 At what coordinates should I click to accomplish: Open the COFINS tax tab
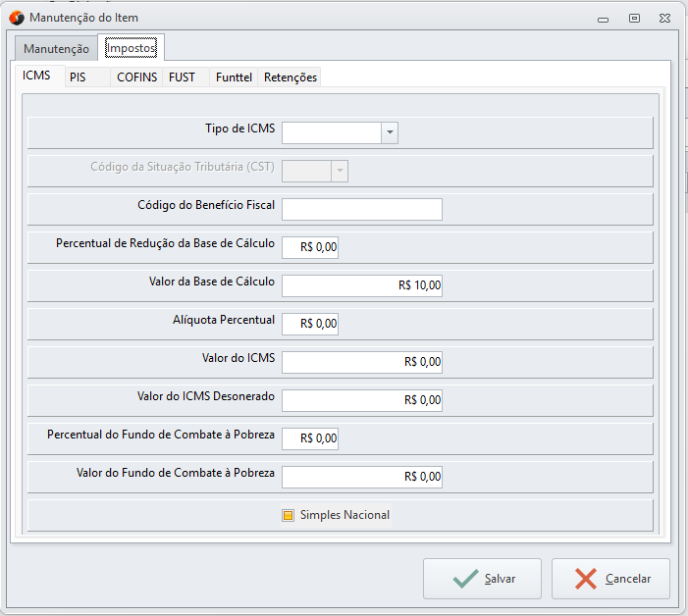click(x=136, y=77)
